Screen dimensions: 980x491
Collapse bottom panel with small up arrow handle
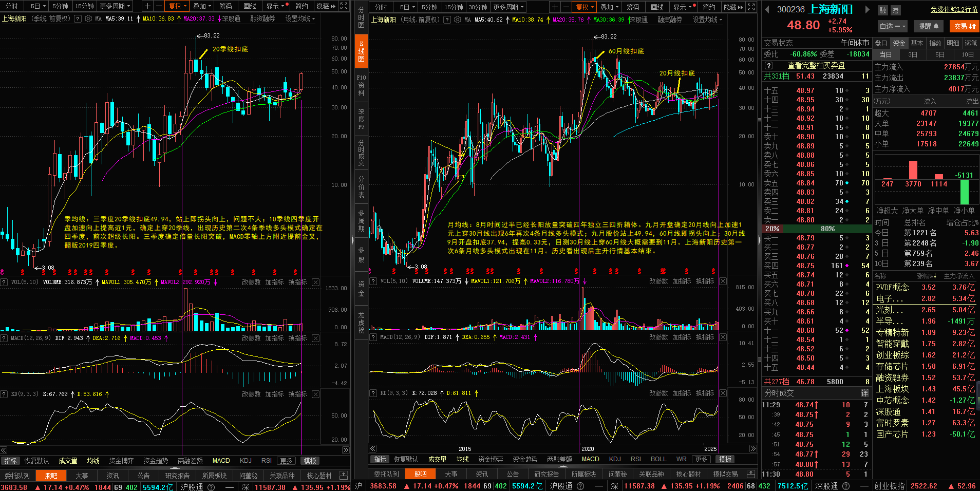coord(176,469)
